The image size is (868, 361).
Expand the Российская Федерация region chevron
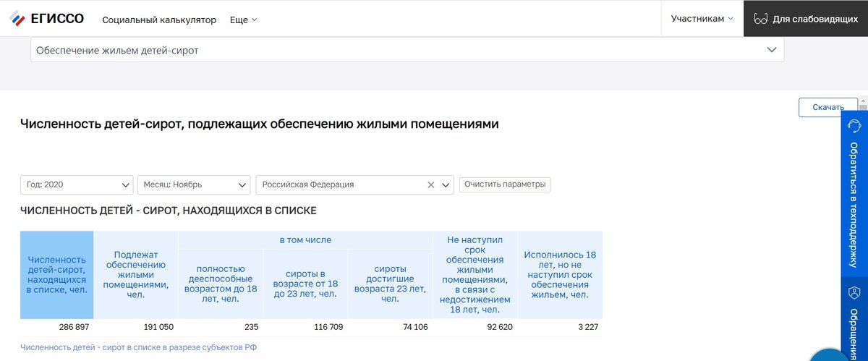[x=446, y=184]
